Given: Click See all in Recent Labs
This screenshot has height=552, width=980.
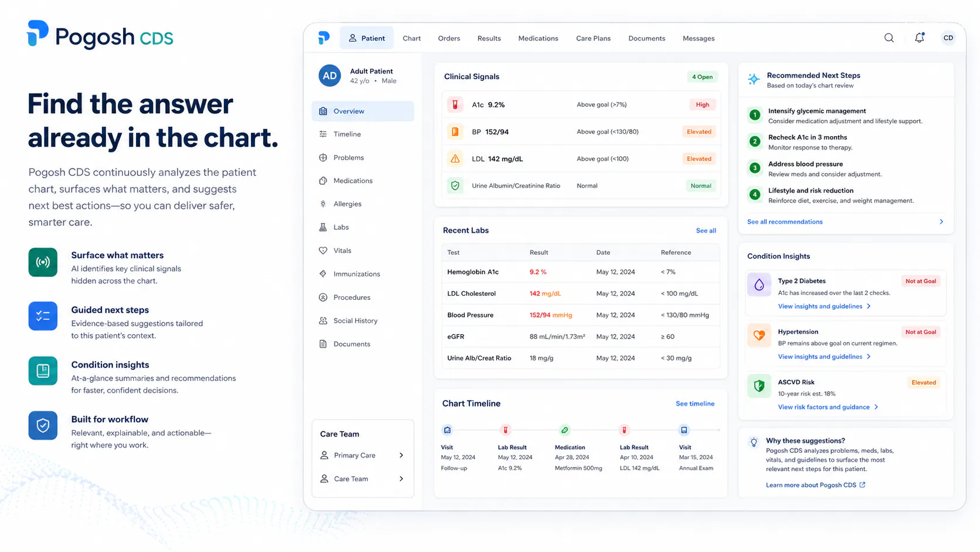Looking at the screenshot, I should pyautogui.click(x=706, y=231).
